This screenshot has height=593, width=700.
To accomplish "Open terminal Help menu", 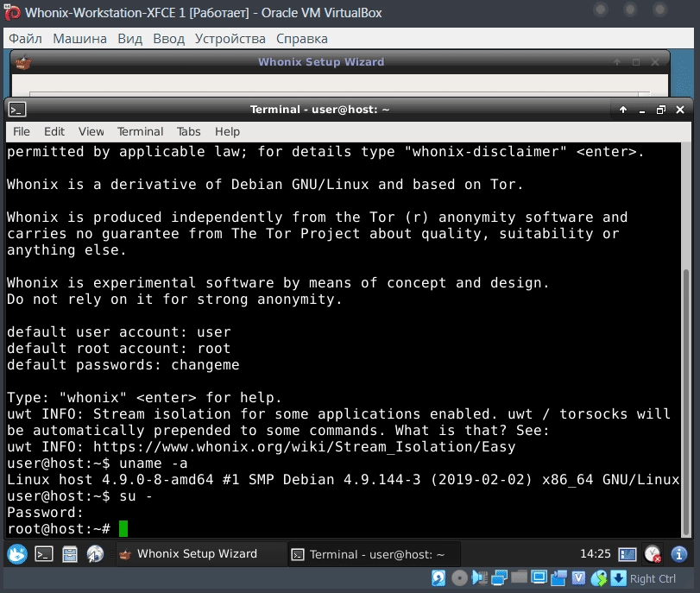I will click(227, 132).
